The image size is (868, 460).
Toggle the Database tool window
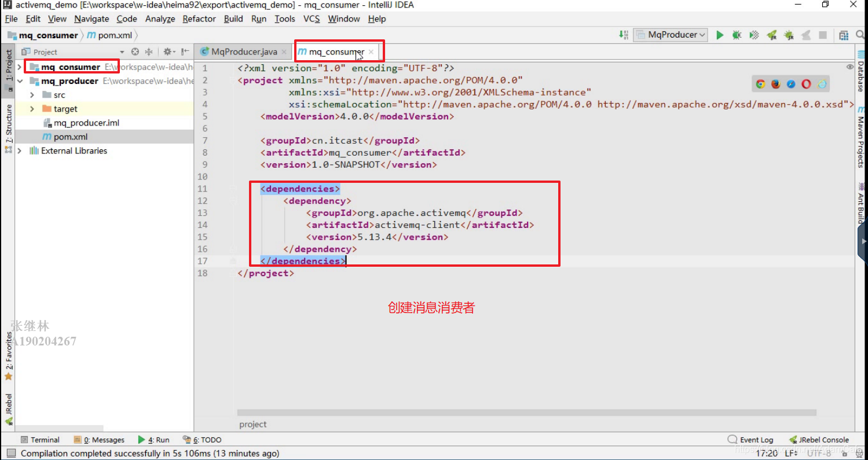pos(861,72)
